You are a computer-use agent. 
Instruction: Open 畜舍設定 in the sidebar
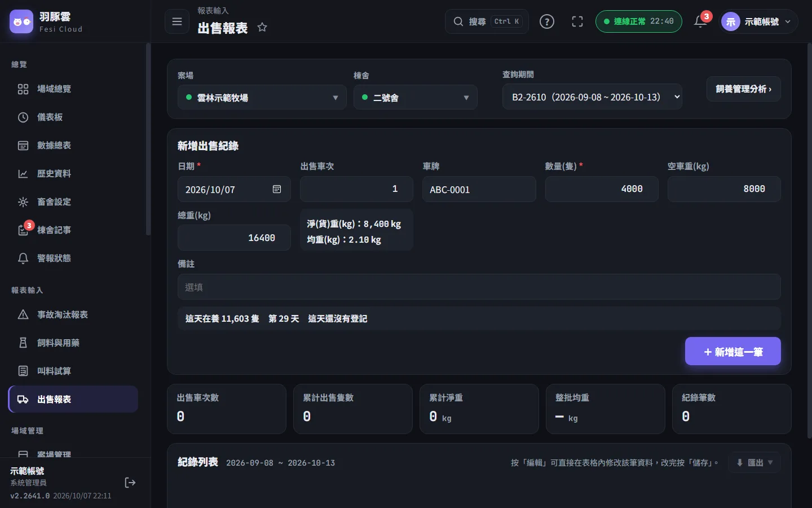tap(73, 202)
